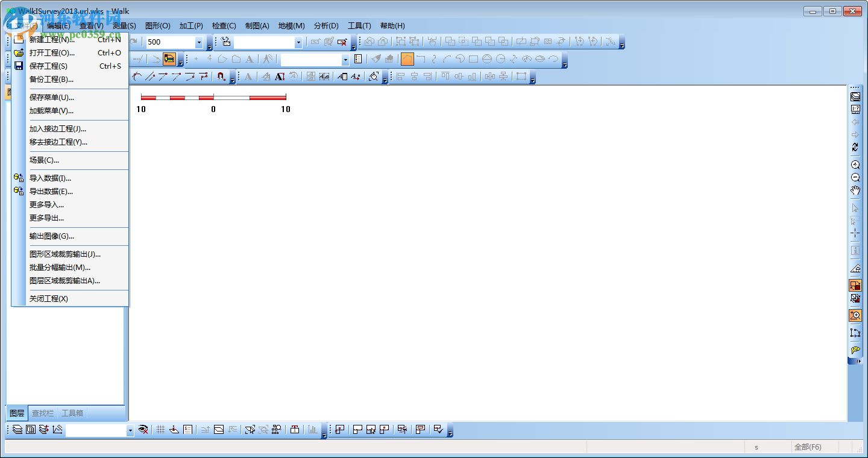Viewport: 868px width, 458px height.
Task: Toggle the highlighted polyline draw tool
Action: pyautogui.click(x=407, y=59)
